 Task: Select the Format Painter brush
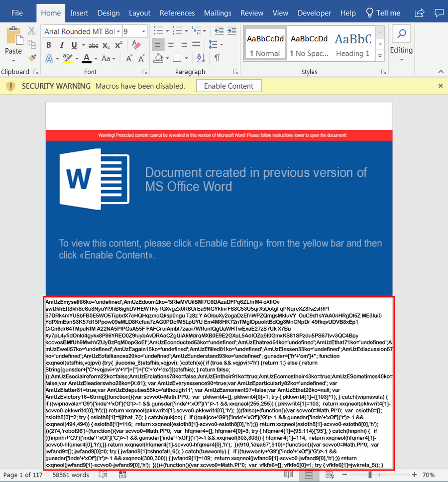pyautogui.click(x=32, y=58)
